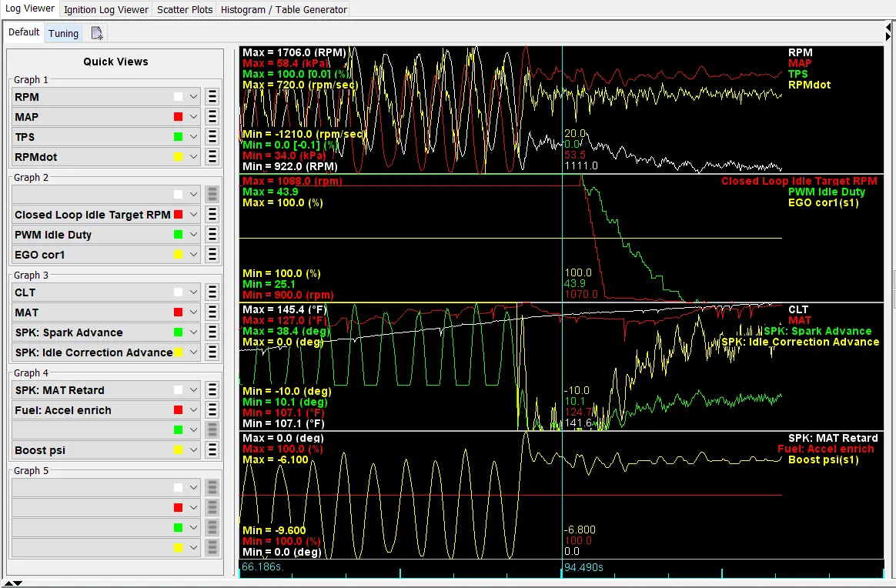The height and width of the screenshot is (588, 896).
Task: Click red swatch for Closed Loop Idle Target RPM
Action: click(x=179, y=215)
